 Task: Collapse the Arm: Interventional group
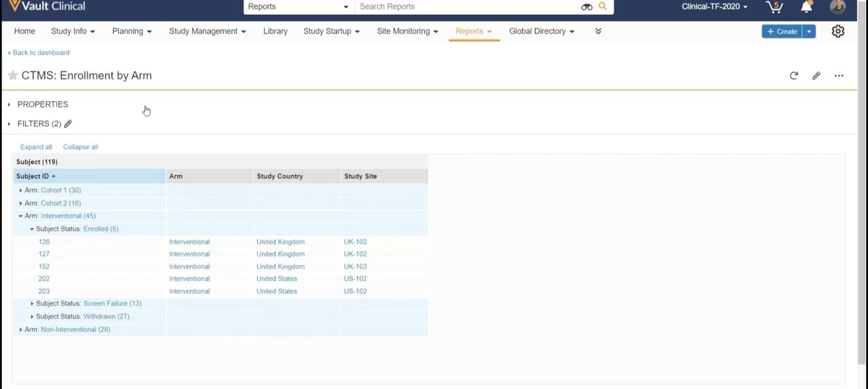click(x=20, y=216)
